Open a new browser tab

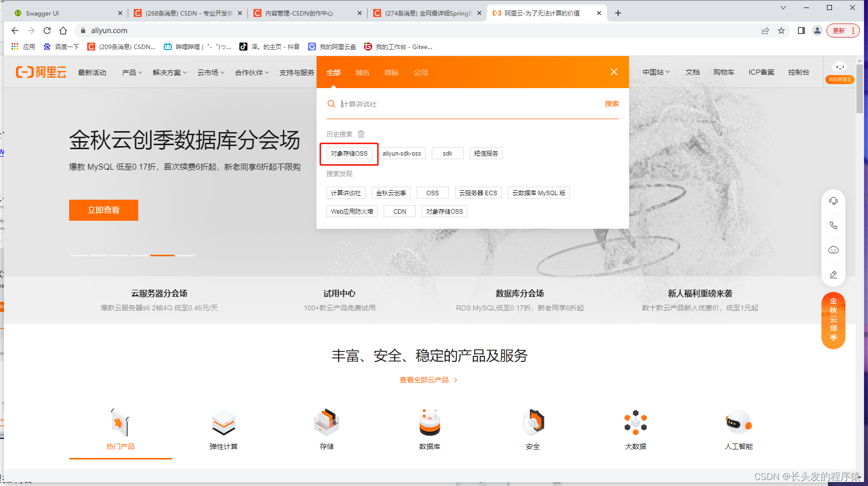[x=618, y=13]
